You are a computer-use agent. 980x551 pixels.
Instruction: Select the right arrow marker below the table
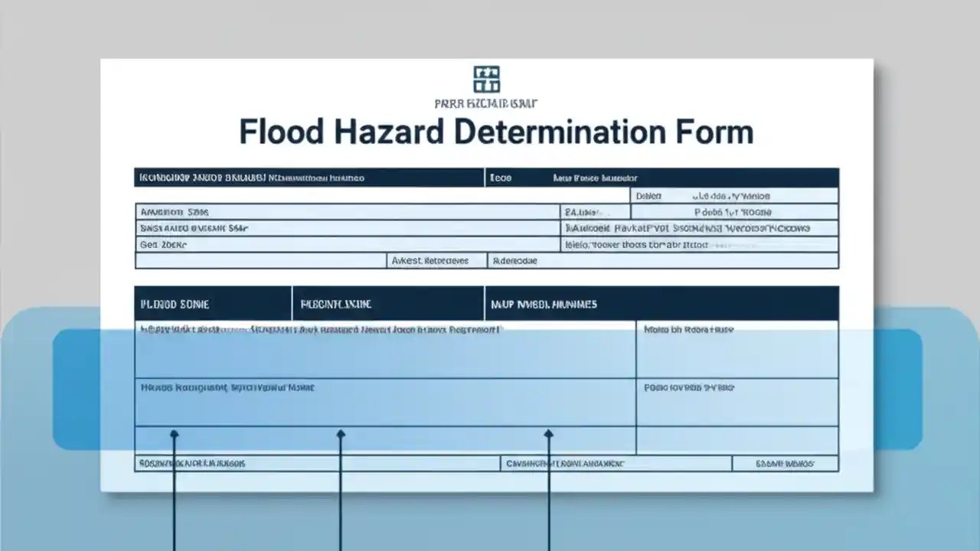[548, 435]
